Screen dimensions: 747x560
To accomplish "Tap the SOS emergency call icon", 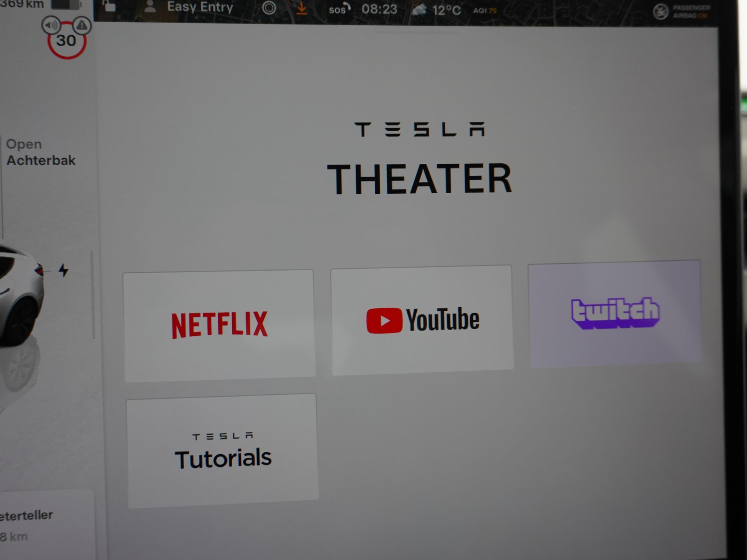I will tap(340, 9).
